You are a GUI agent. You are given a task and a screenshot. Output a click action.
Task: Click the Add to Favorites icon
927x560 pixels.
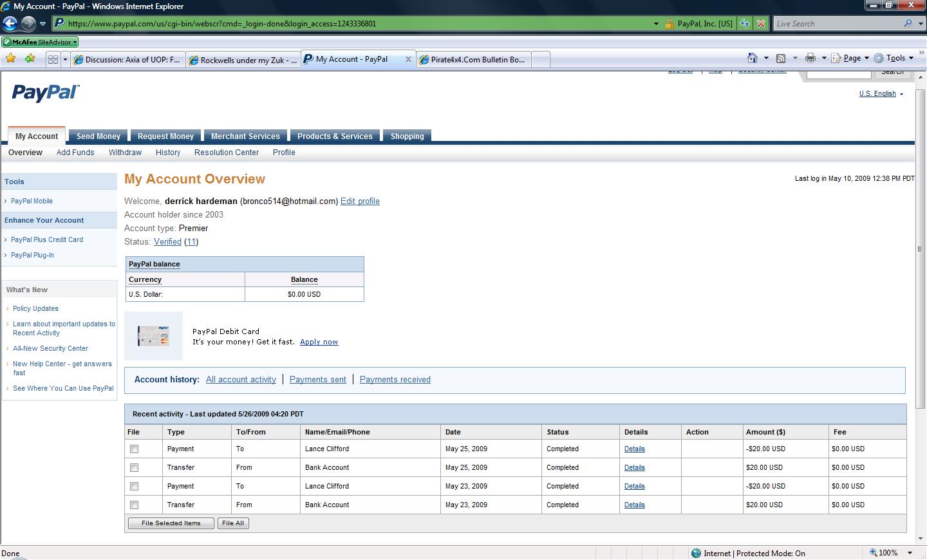[30, 59]
